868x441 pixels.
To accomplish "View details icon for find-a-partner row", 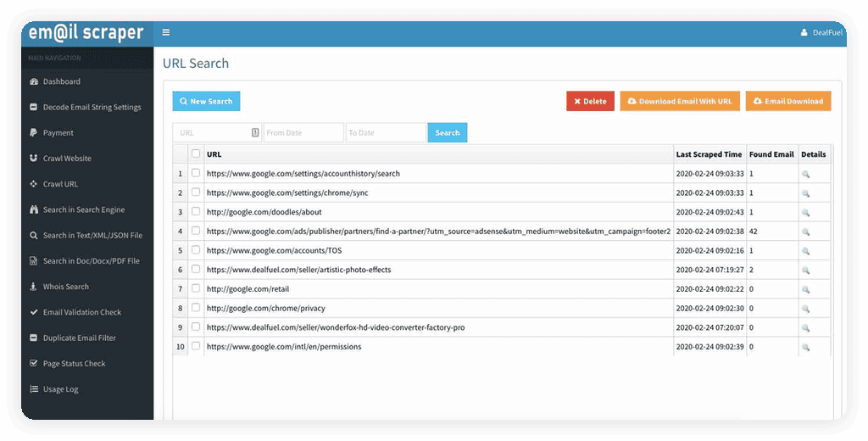I will click(x=805, y=232).
